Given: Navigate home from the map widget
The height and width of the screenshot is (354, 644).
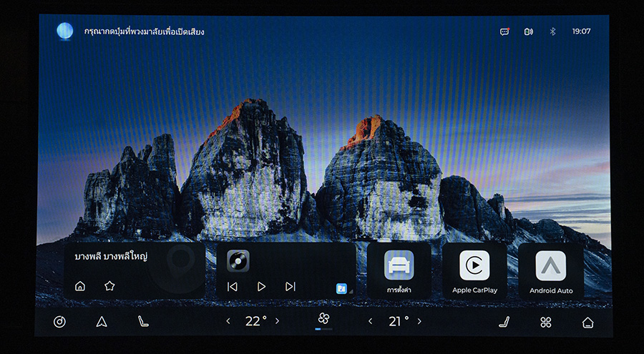Looking at the screenshot, I should click(80, 286).
